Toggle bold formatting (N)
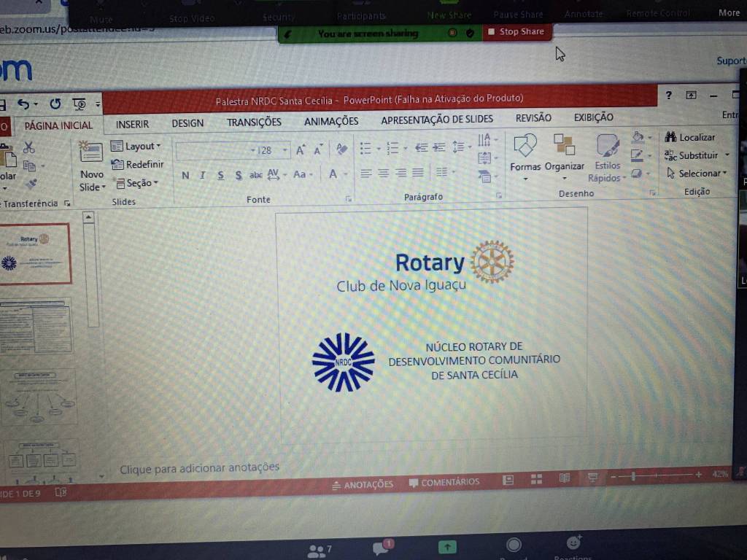Viewport: 747px width, 560px height. [x=185, y=175]
